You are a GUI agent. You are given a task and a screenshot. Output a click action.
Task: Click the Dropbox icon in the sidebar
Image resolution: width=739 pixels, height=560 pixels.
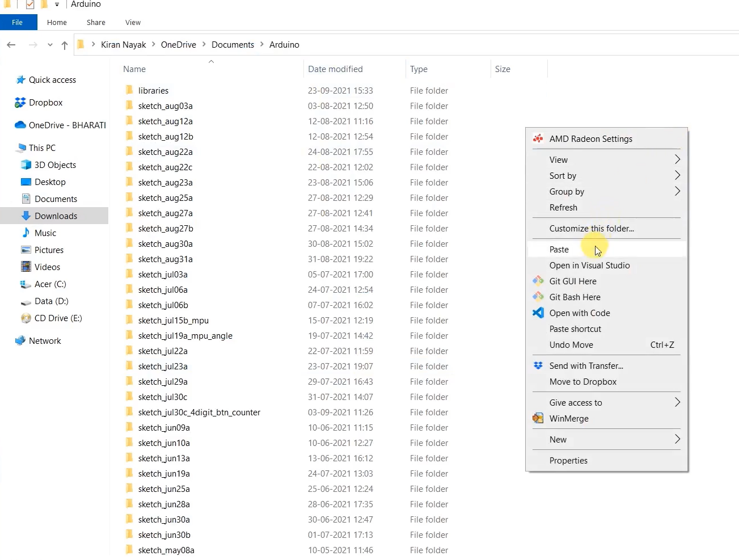coord(20,103)
